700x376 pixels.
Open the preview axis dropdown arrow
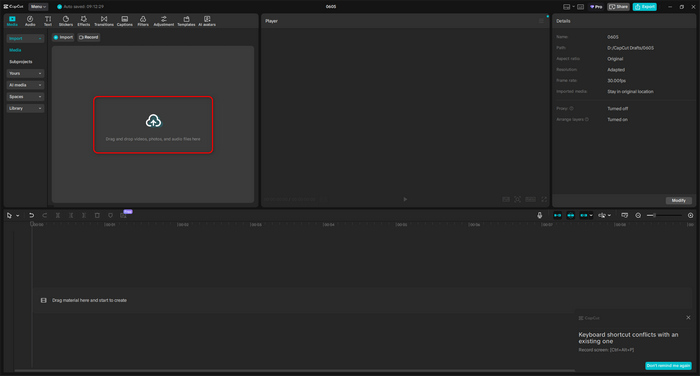(609, 215)
